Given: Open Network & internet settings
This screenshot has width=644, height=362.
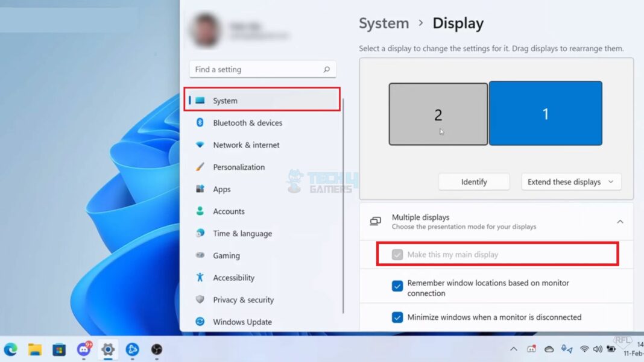Looking at the screenshot, I should coord(245,145).
